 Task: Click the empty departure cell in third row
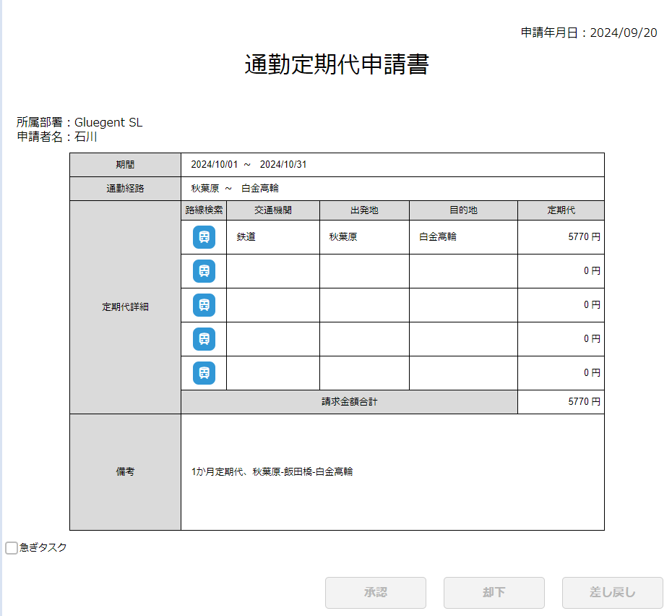[x=364, y=305]
